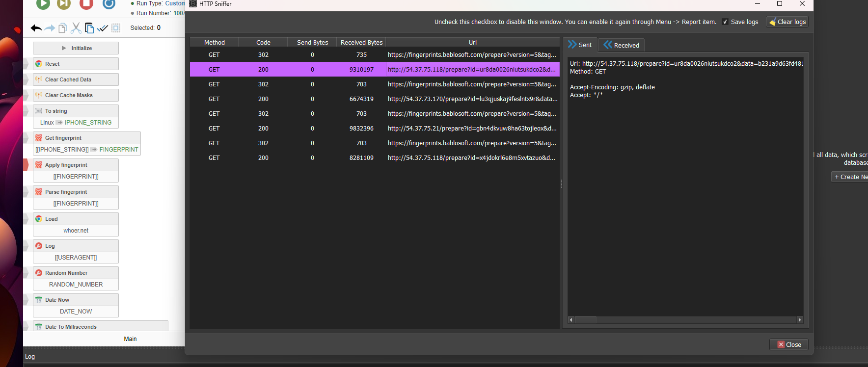Select the Sent tab

[x=580, y=45]
